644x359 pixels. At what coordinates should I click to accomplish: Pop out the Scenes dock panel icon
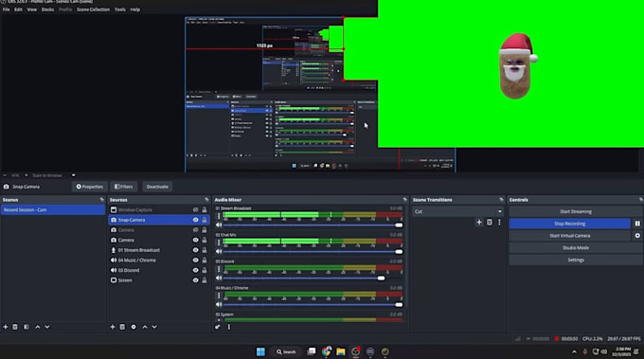(102, 200)
